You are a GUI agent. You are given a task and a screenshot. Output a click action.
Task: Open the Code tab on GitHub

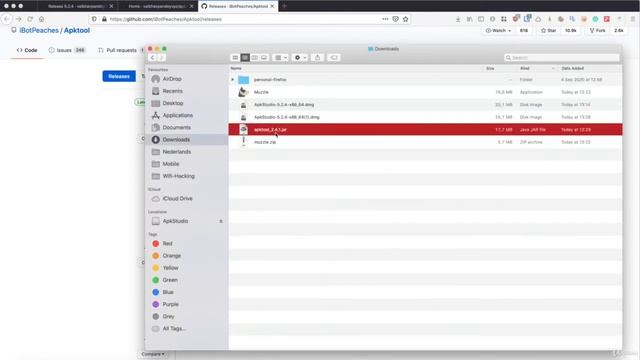pos(27,50)
